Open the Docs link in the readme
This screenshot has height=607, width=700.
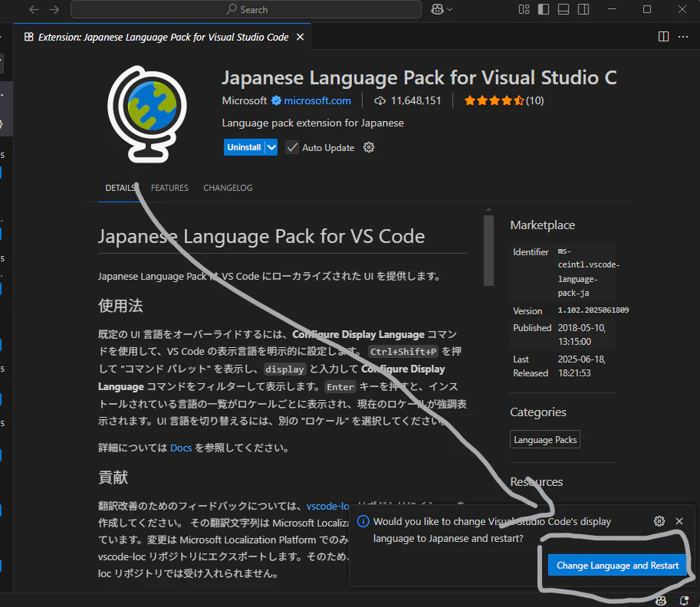click(181, 448)
